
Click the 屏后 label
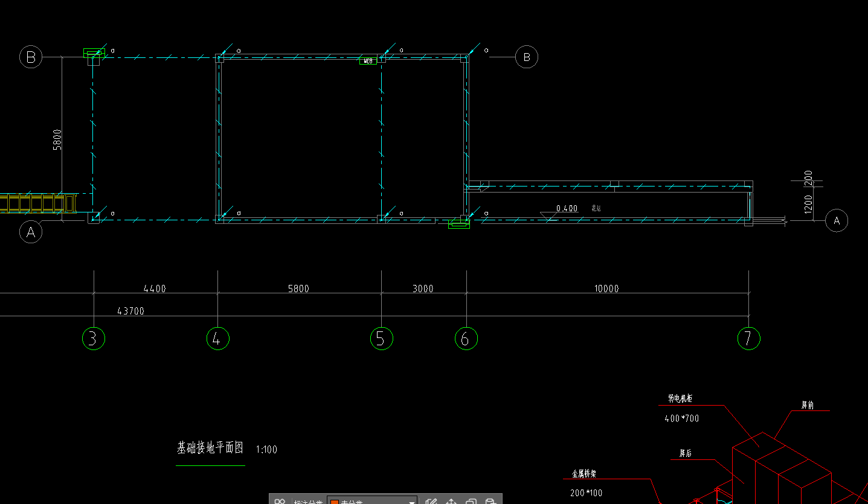pyautogui.click(x=686, y=453)
